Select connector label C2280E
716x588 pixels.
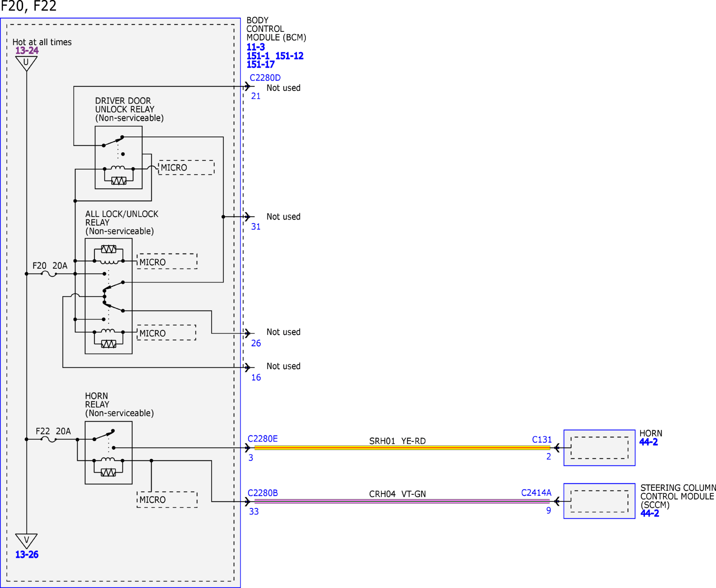tap(263, 438)
